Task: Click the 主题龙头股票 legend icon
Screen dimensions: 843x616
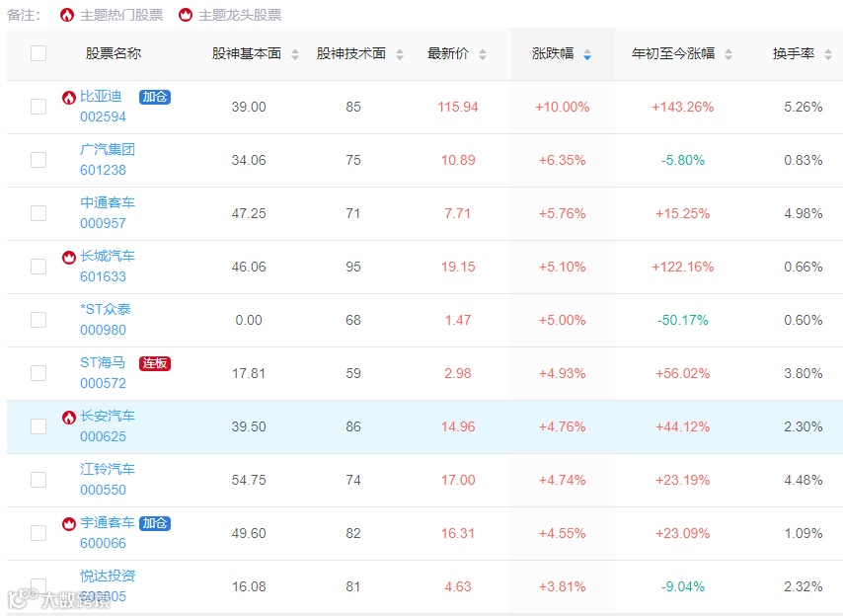Action: (186, 15)
